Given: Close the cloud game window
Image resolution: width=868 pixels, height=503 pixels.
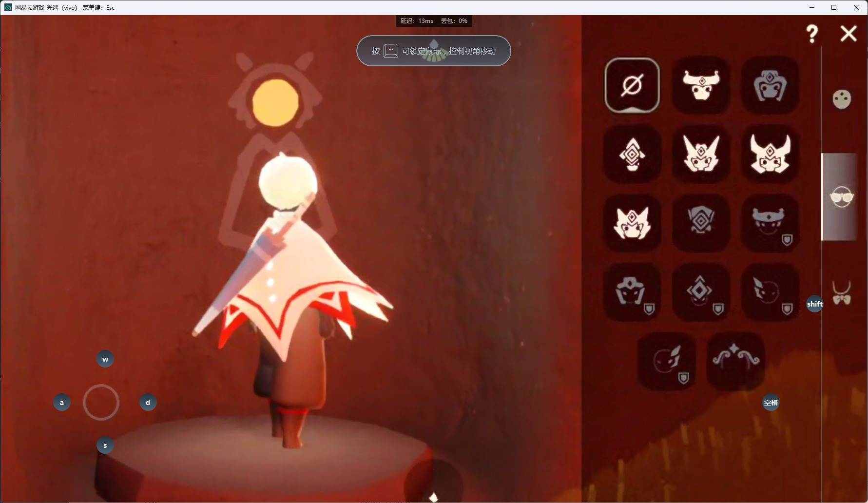Looking at the screenshot, I should (x=856, y=7).
